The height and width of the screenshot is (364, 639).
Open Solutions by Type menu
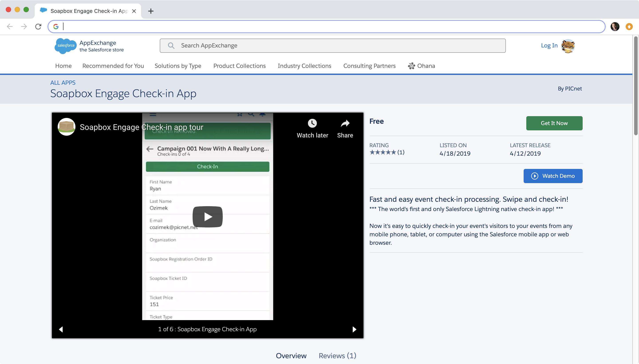point(178,66)
